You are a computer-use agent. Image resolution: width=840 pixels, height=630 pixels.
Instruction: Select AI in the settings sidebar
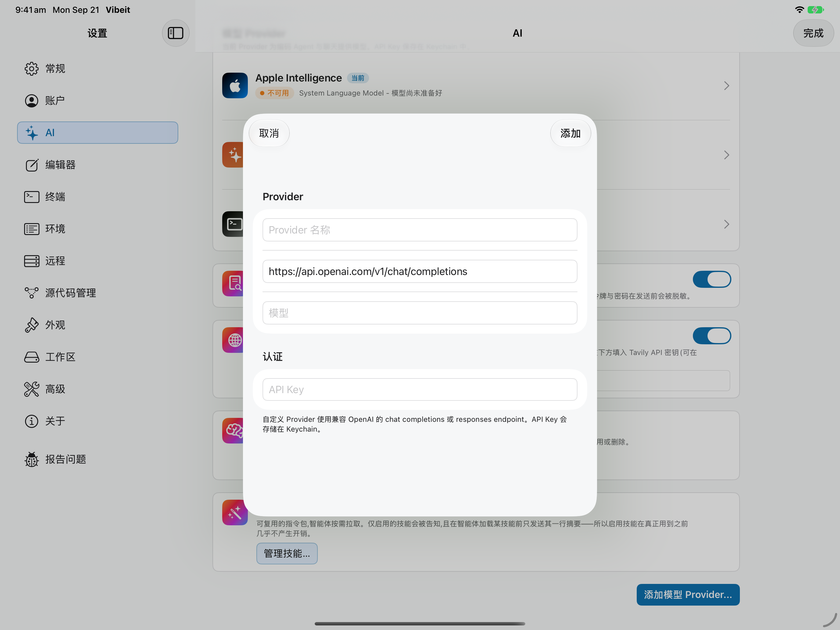[98, 132]
